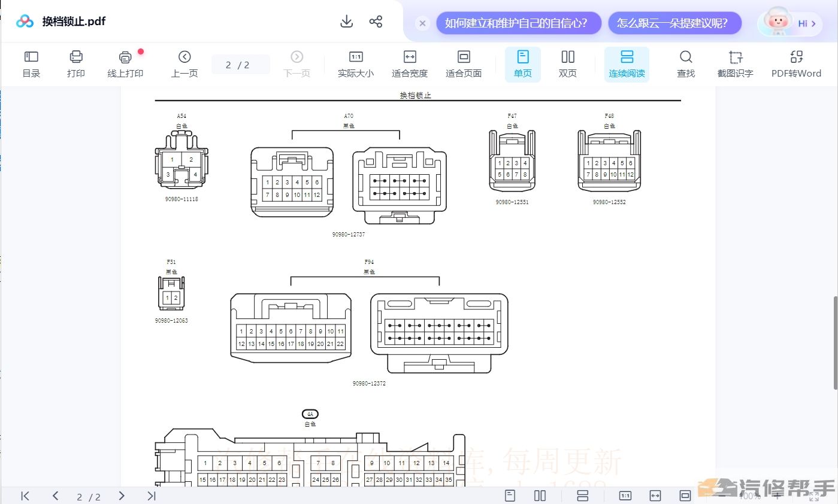Click the vertical scrollbar thumb
Viewport: 838px width, 504px height.
click(x=835, y=342)
